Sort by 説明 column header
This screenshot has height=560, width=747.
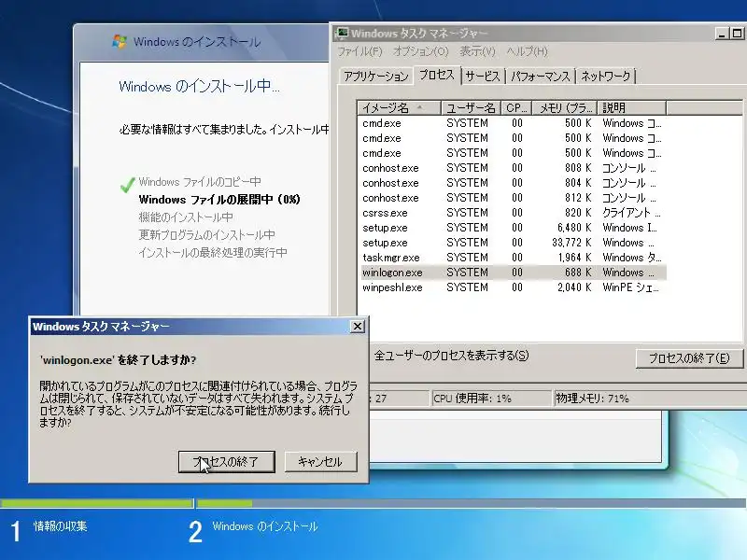coord(632,108)
